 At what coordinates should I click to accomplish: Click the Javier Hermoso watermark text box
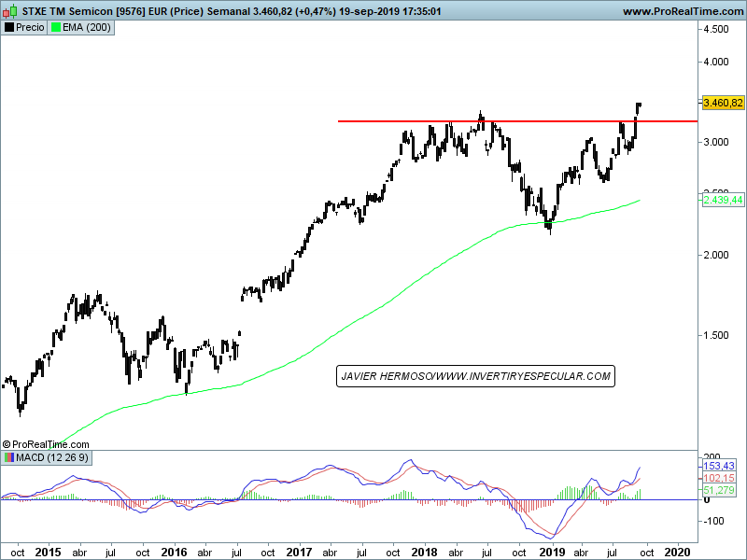coord(475,376)
